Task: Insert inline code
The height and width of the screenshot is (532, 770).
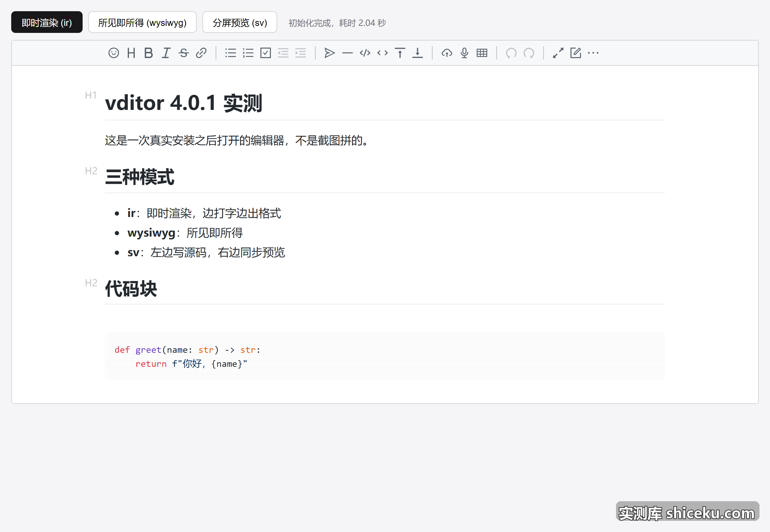Action: point(383,53)
